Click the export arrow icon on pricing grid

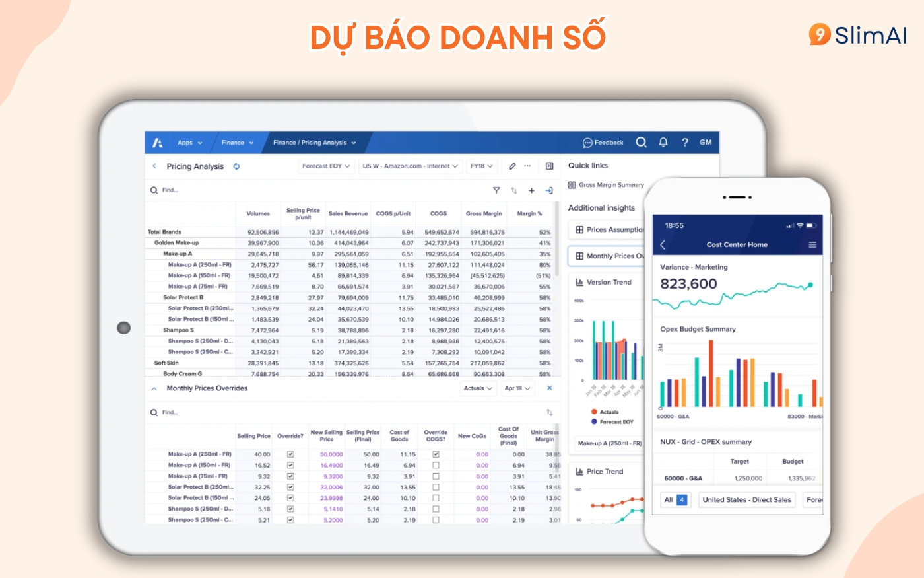[x=549, y=190]
